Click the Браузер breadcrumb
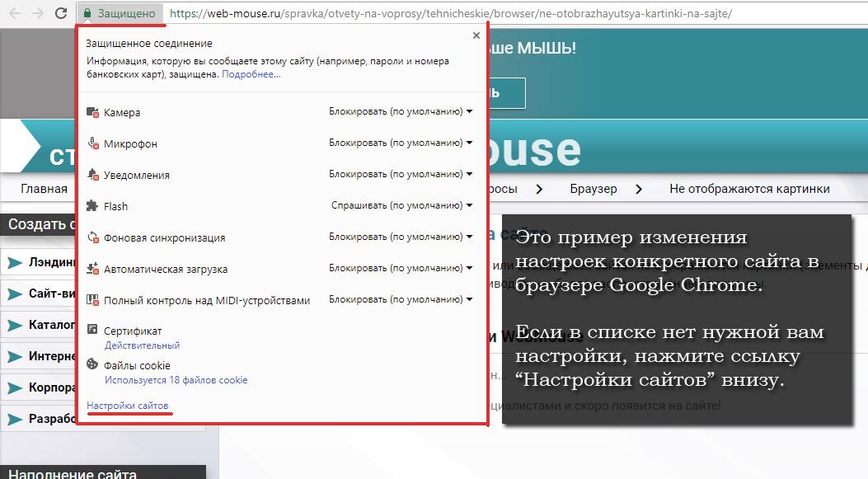This screenshot has height=479, width=868. [x=594, y=189]
